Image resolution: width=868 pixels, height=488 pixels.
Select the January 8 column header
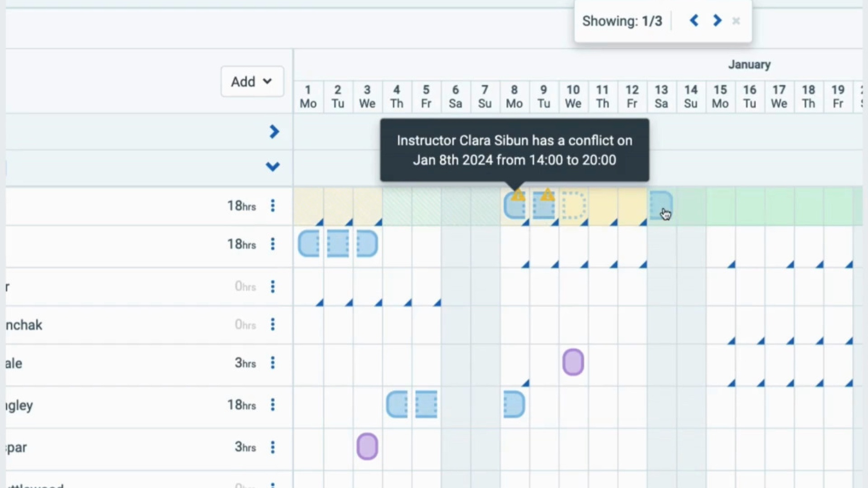(514, 96)
